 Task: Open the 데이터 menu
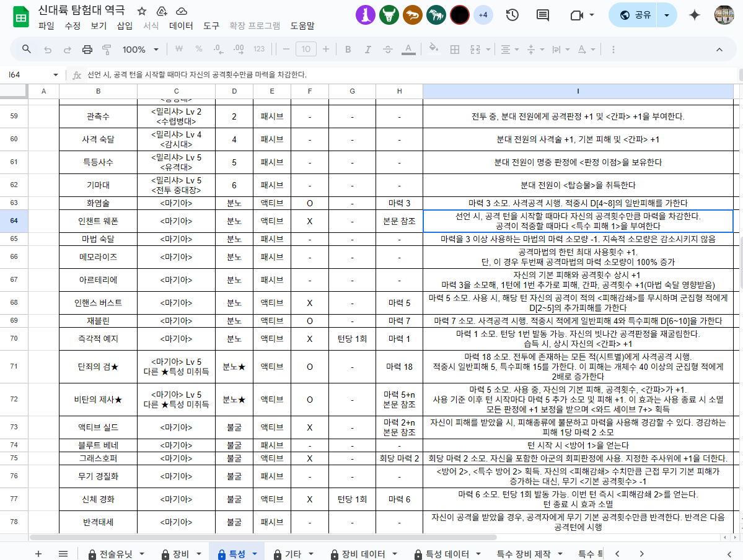[180, 26]
